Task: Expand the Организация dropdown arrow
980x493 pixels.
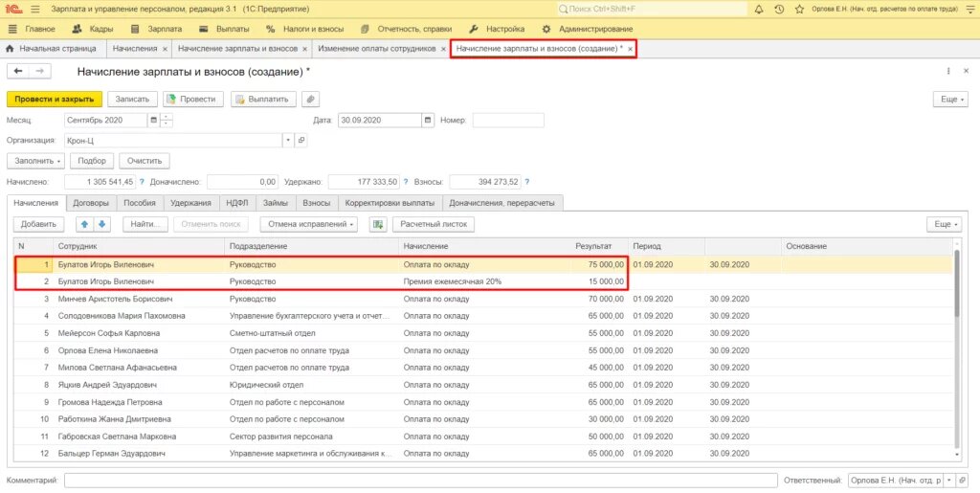Action: (x=288, y=140)
